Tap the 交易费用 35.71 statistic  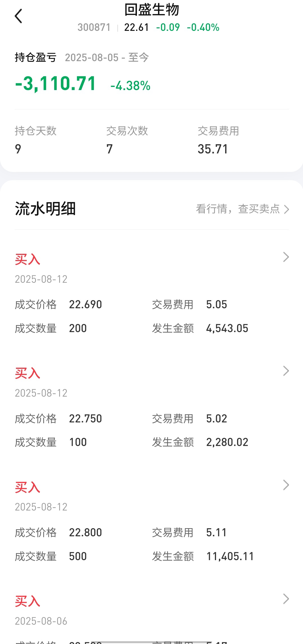pyautogui.click(x=219, y=140)
